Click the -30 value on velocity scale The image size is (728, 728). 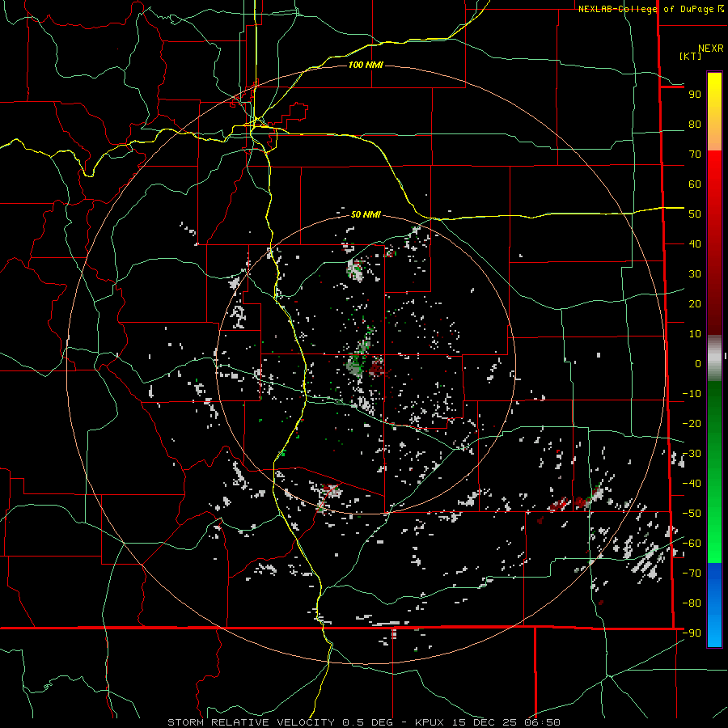click(x=692, y=454)
